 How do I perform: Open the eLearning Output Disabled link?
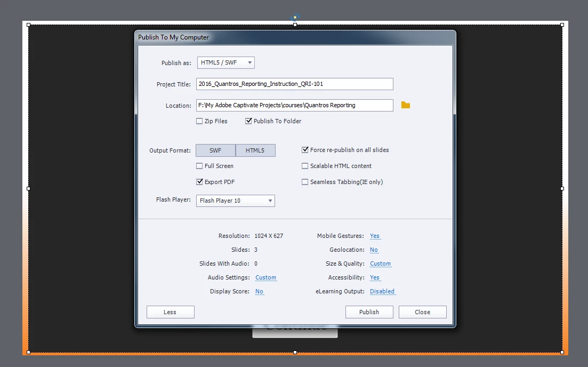coord(382,292)
